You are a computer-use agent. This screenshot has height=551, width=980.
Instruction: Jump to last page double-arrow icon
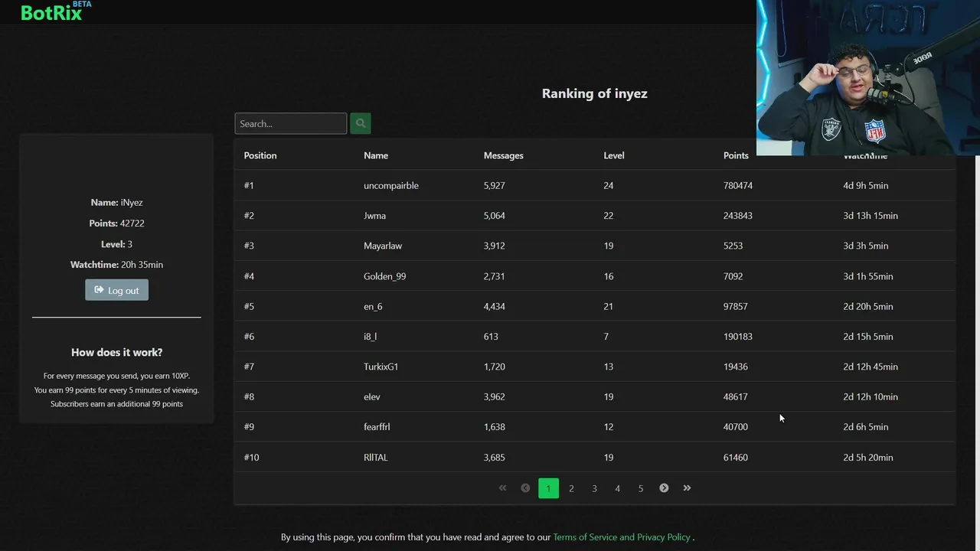pyautogui.click(x=687, y=488)
